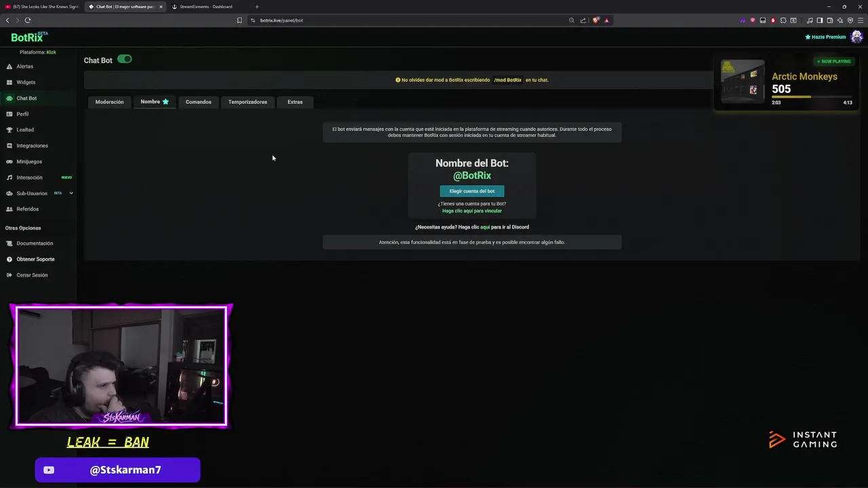Open the browser extensions puzzle icon
The height and width of the screenshot is (488, 868).
point(783,20)
